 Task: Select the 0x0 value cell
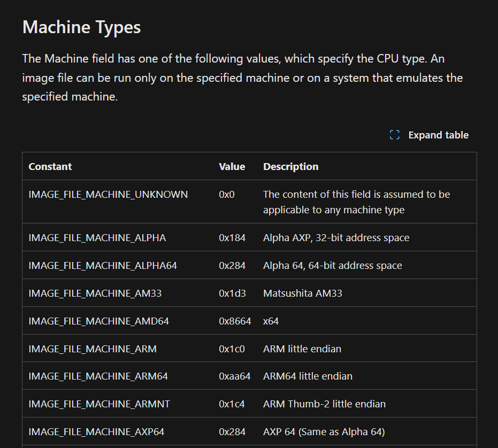(x=226, y=194)
